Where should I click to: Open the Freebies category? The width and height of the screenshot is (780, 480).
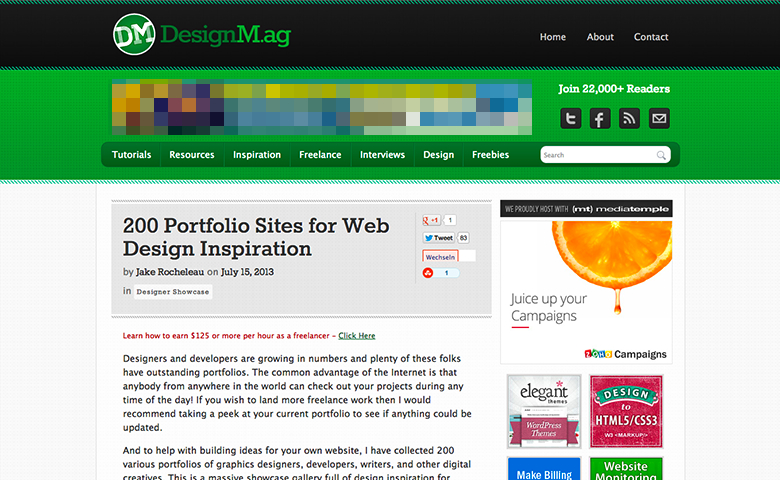tap(490, 155)
